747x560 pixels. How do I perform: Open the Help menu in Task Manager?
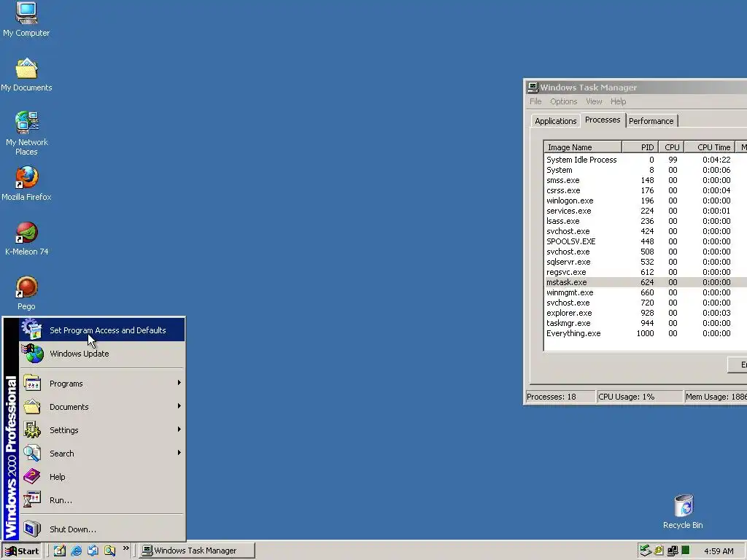tap(618, 101)
